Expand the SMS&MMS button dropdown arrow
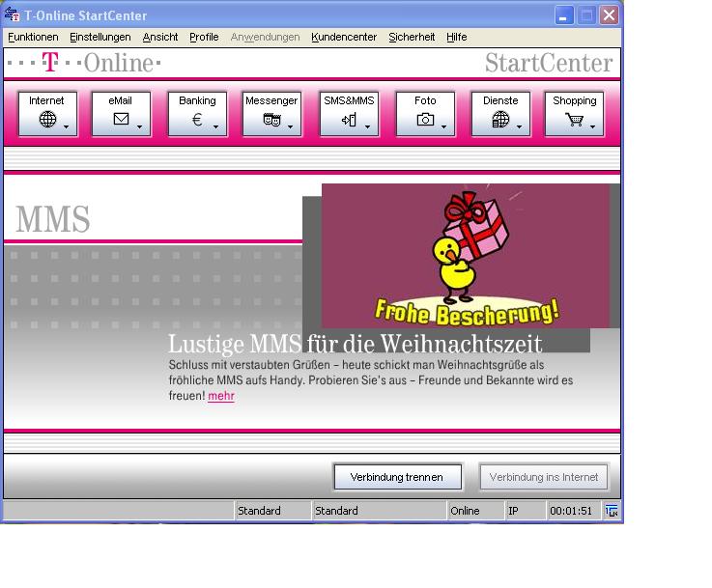The image size is (712, 588). click(368, 127)
